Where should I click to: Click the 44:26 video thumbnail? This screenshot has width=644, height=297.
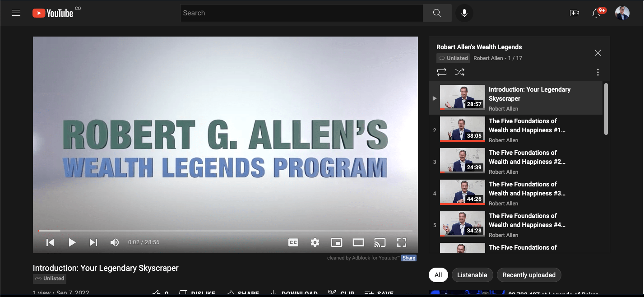point(463,192)
